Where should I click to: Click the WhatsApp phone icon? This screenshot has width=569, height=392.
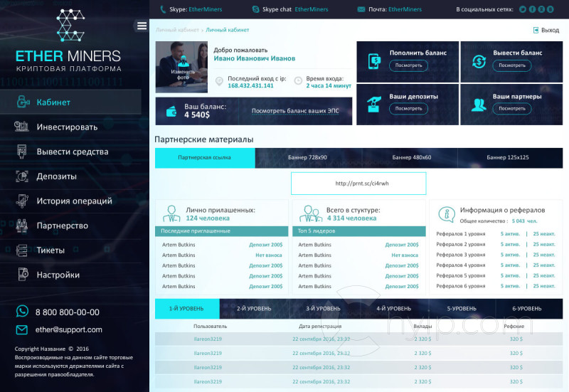point(22,312)
